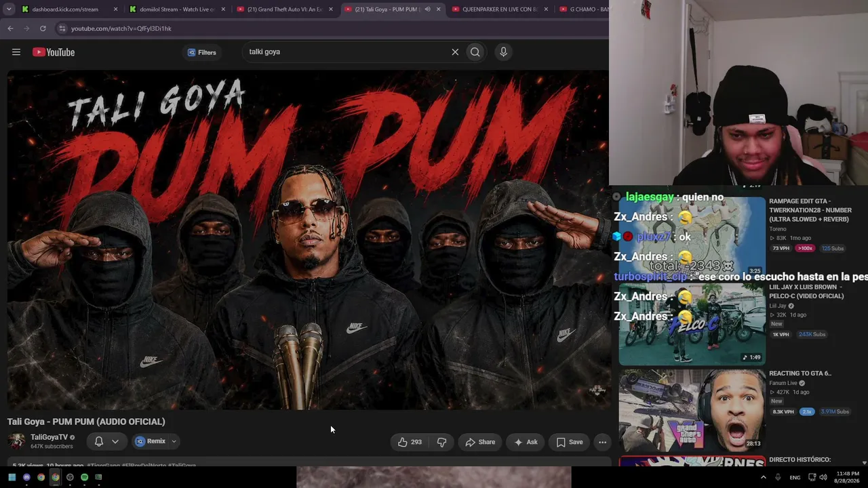Open Spotify from the taskbar
This screenshot has width=868, height=488.
(84, 477)
